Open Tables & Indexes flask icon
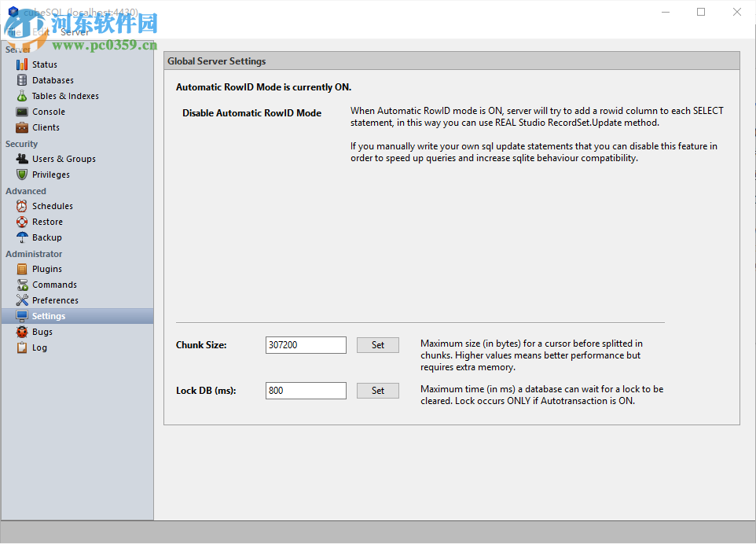 tap(22, 96)
